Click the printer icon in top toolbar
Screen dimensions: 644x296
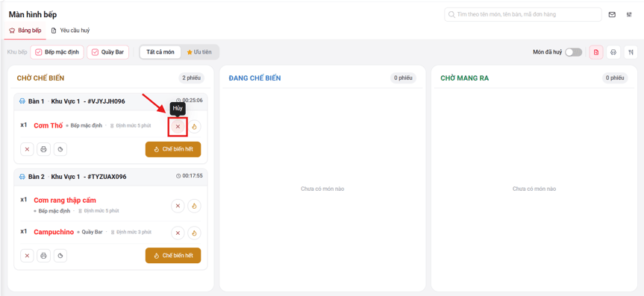613,52
